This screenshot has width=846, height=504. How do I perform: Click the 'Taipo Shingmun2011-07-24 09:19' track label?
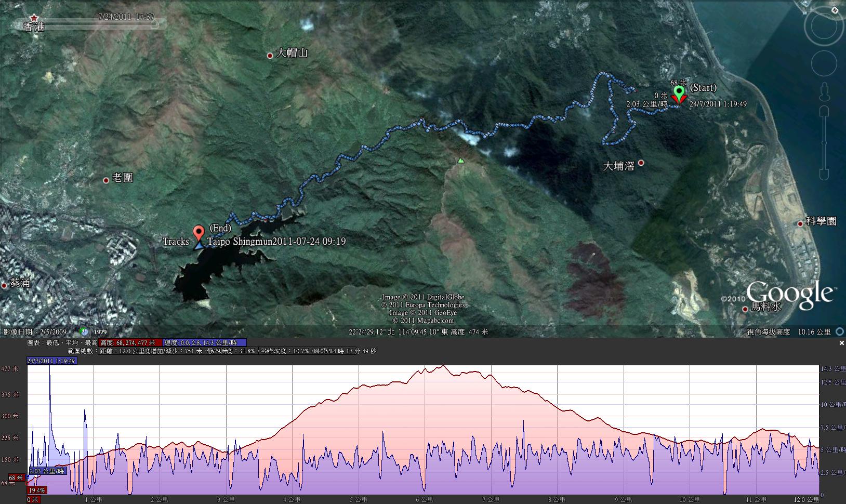tap(276, 242)
